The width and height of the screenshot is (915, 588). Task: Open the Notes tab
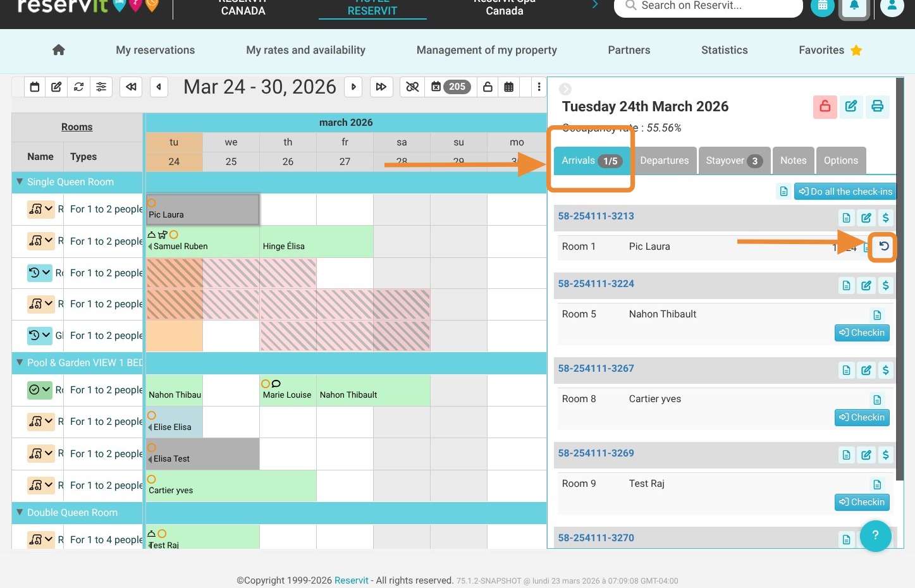[x=794, y=161]
